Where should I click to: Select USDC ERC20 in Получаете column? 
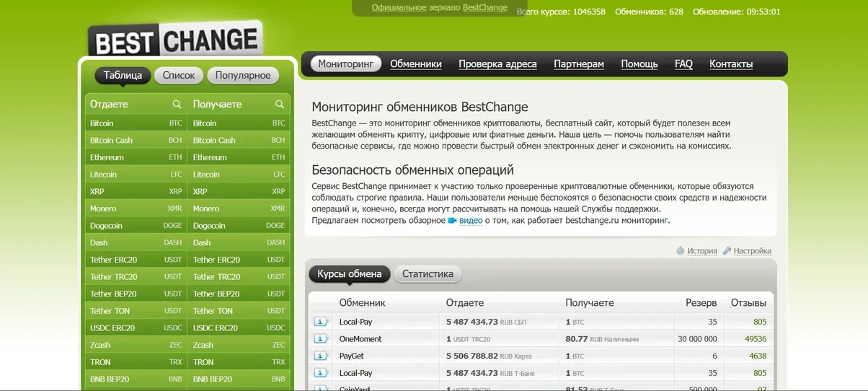click(239, 328)
